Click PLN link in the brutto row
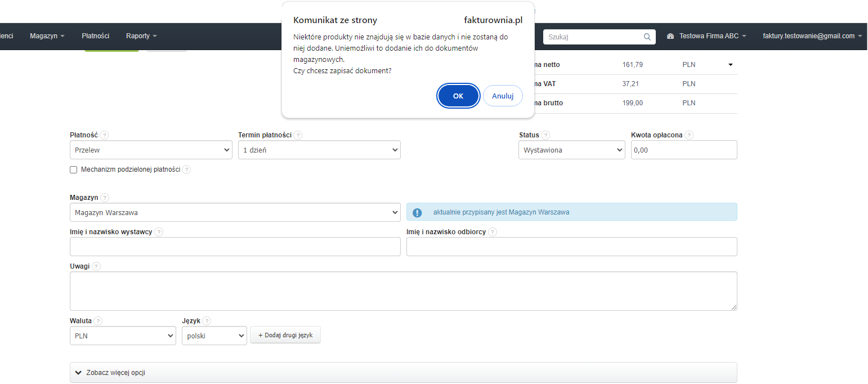Viewport: 868px width, 384px height. pos(688,103)
